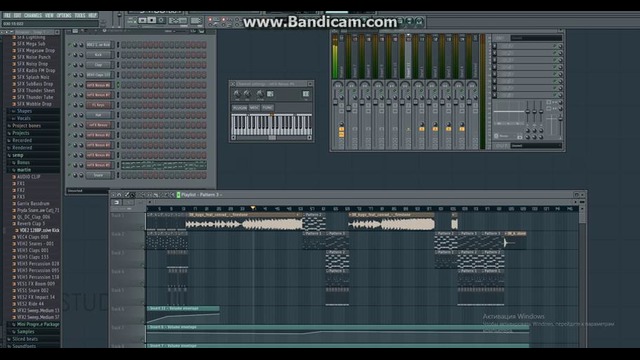Click the second mixer track's volume fader
640x360 pixels.
[x=349, y=108]
